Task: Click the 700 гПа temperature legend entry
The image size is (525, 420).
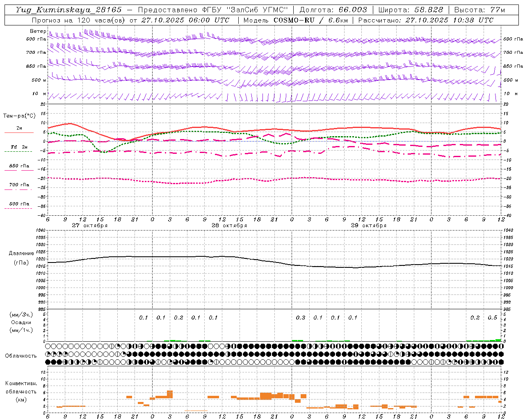Action: point(19,185)
